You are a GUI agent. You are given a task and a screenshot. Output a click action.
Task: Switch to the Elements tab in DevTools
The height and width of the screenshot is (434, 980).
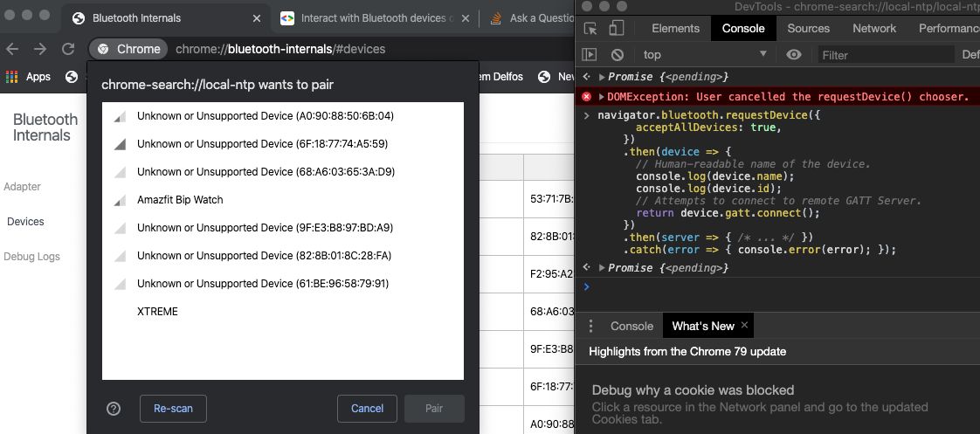tap(675, 28)
